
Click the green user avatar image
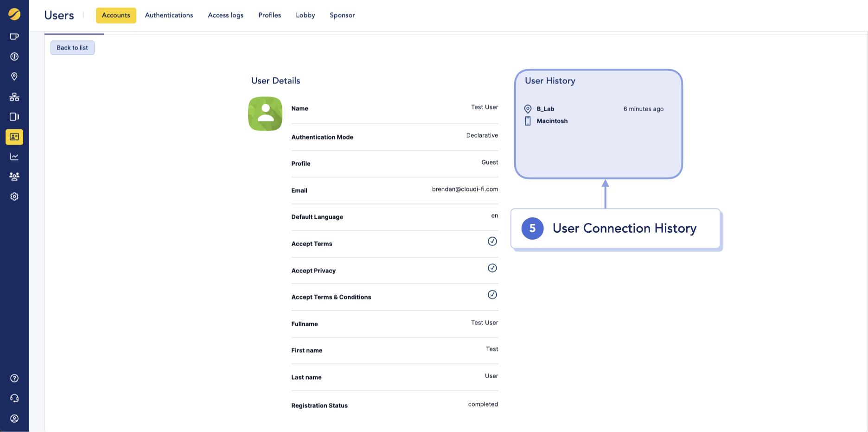pyautogui.click(x=265, y=114)
